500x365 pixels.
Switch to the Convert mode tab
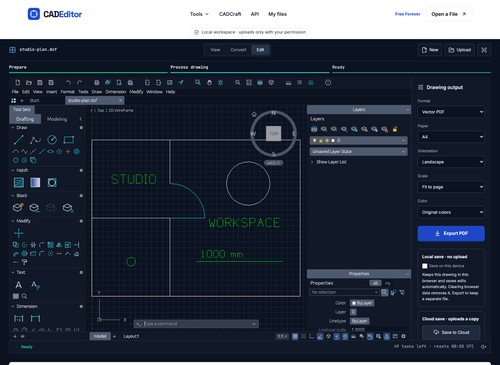pyautogui.click(x=238, y=50)
